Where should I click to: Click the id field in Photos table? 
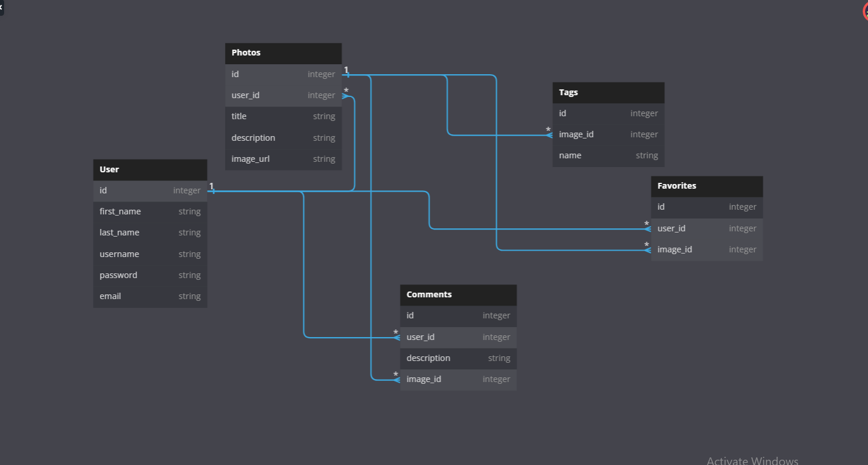click(x=283, y=74)
